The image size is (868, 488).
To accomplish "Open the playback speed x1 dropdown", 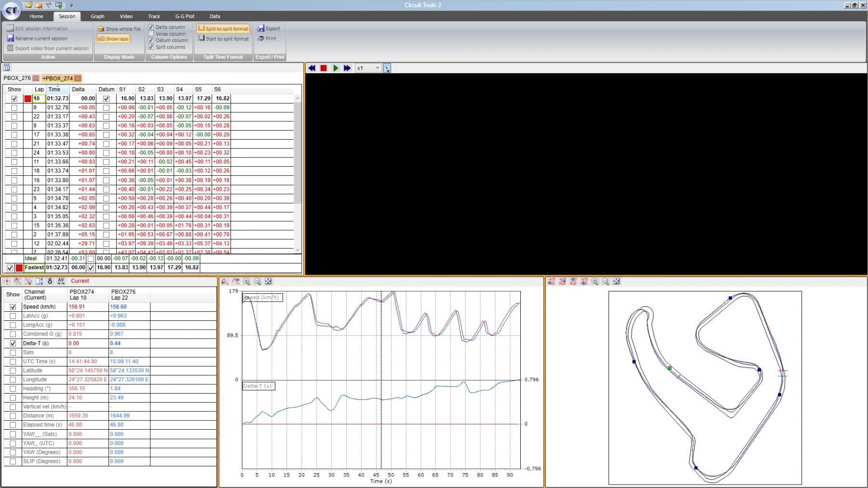I will (x=368, y=68).
